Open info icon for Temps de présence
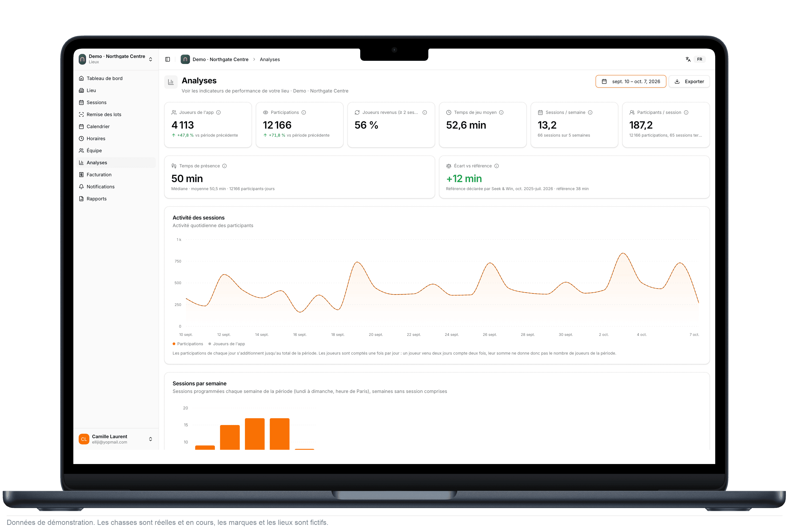Image resolution: width=789 pixels, height=532 pixels. pyautogui.click(x=224, y=166)
